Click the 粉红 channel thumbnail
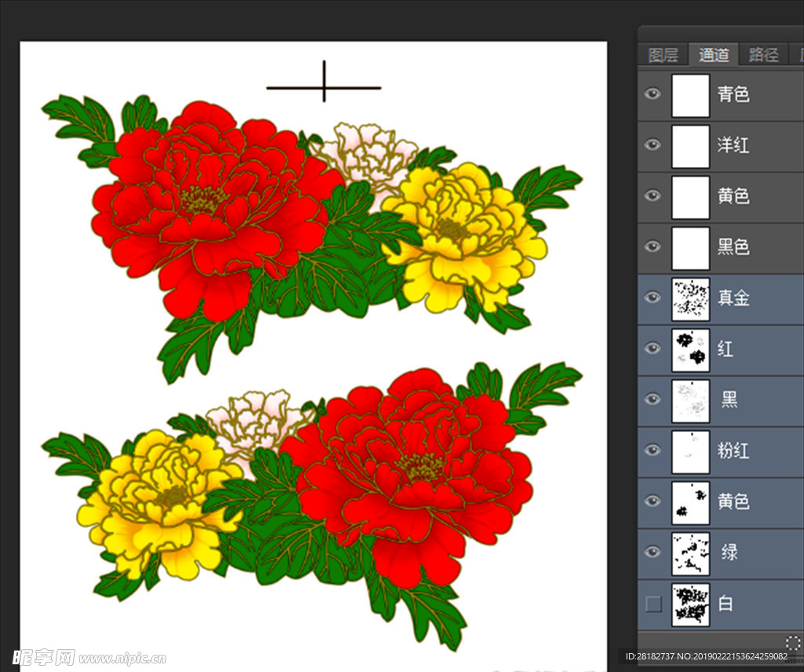Viewport: 804px width, 672px height. 691,451
